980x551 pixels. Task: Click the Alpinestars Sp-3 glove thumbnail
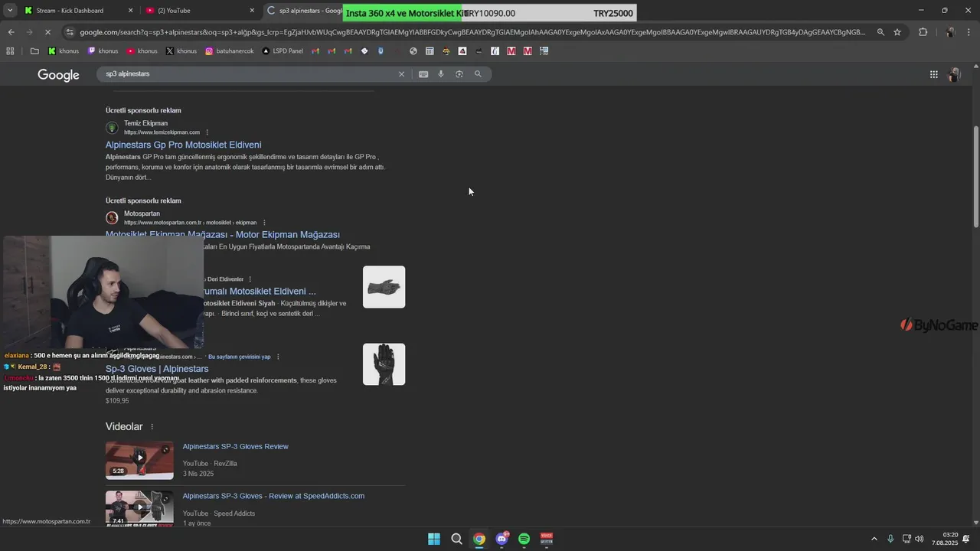pos(384,364)
